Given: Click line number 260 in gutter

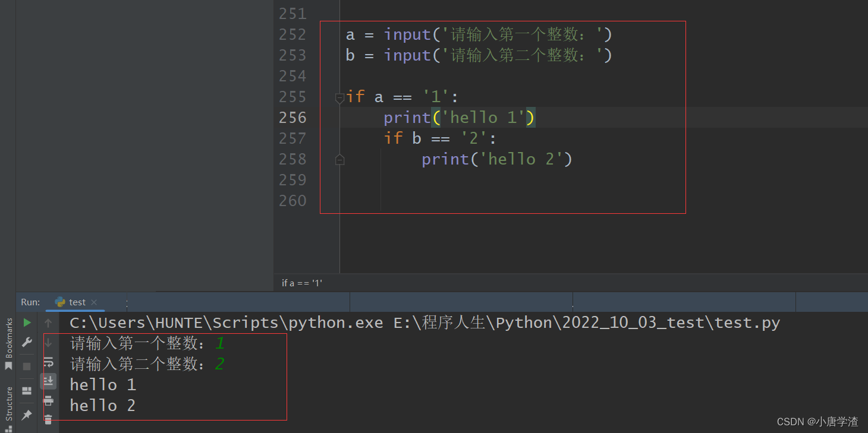Looking at the screenshot, I should click(293, 201).
